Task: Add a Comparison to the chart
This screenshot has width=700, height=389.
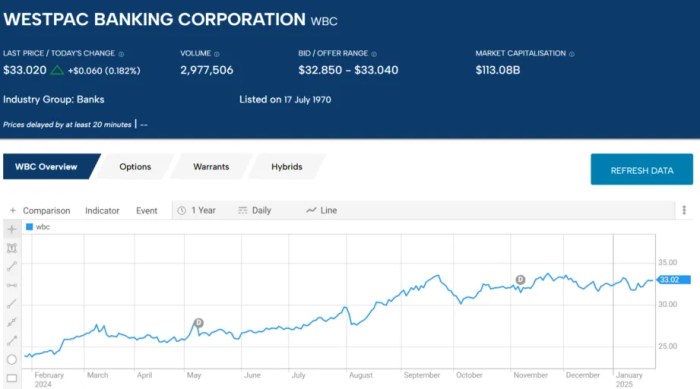Action: click(40, 210)
